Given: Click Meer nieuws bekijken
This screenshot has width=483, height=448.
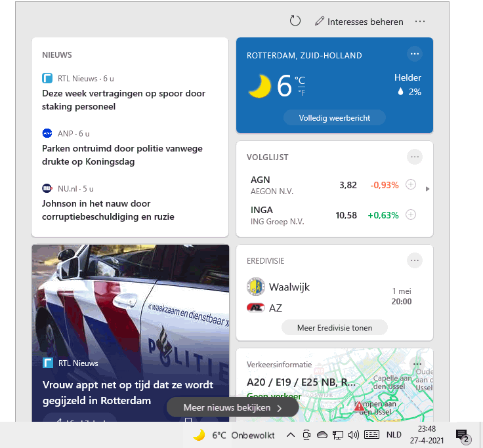Looking at the screenshot, I should [232, 408].
